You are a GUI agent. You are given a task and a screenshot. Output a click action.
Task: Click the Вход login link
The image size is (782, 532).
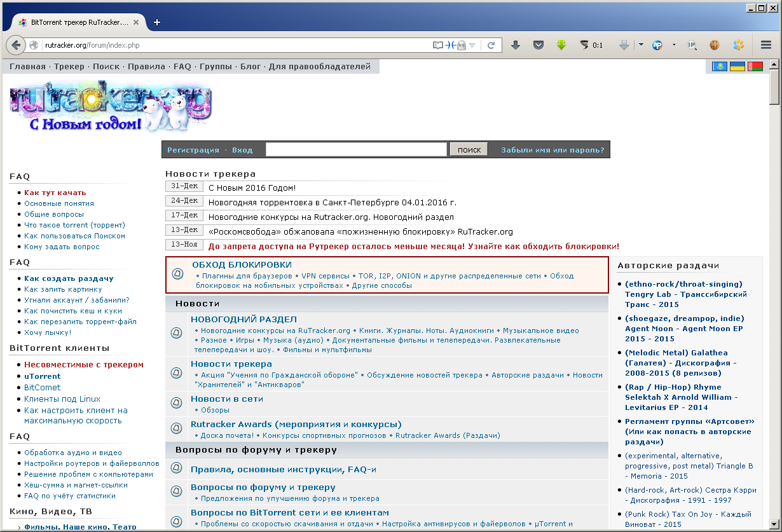[242, 150]
